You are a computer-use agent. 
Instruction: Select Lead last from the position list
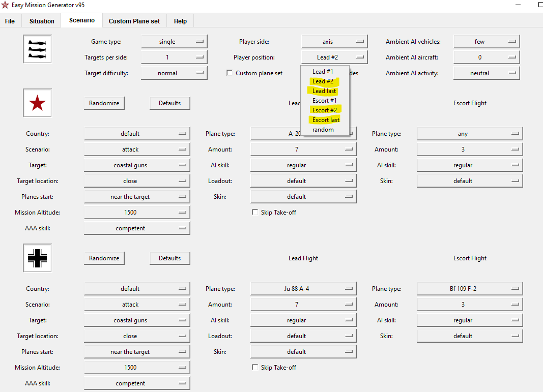[325, 91]
